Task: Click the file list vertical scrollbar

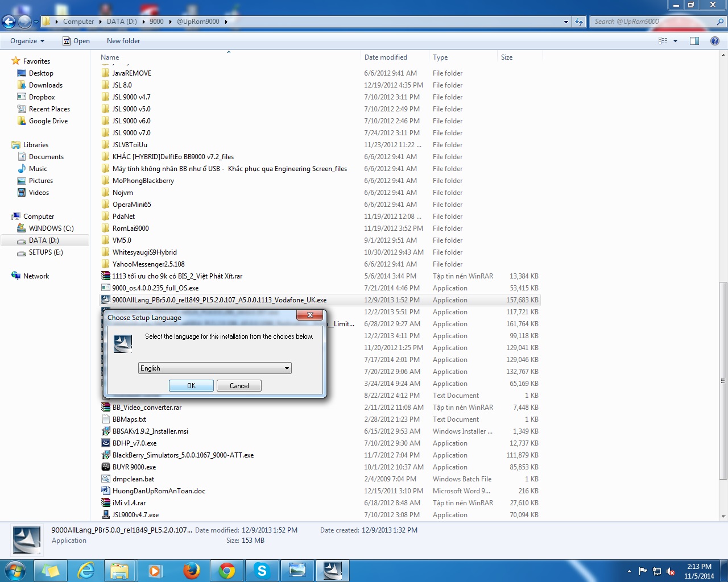Action: (x=723, y=381)
